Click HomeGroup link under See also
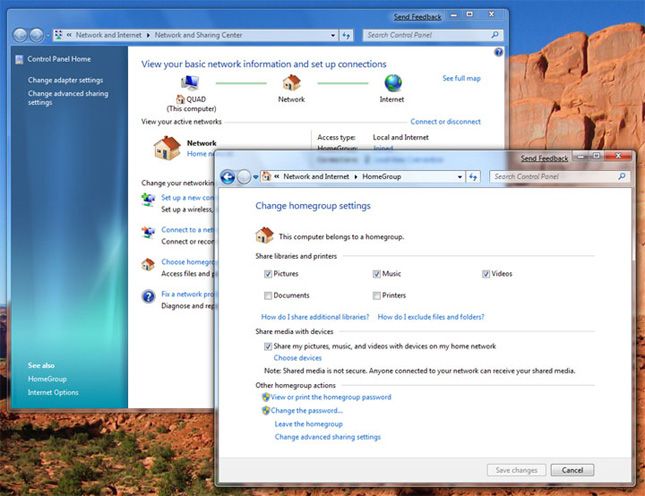Screen dimensions: 645x496 pos(47,379)
